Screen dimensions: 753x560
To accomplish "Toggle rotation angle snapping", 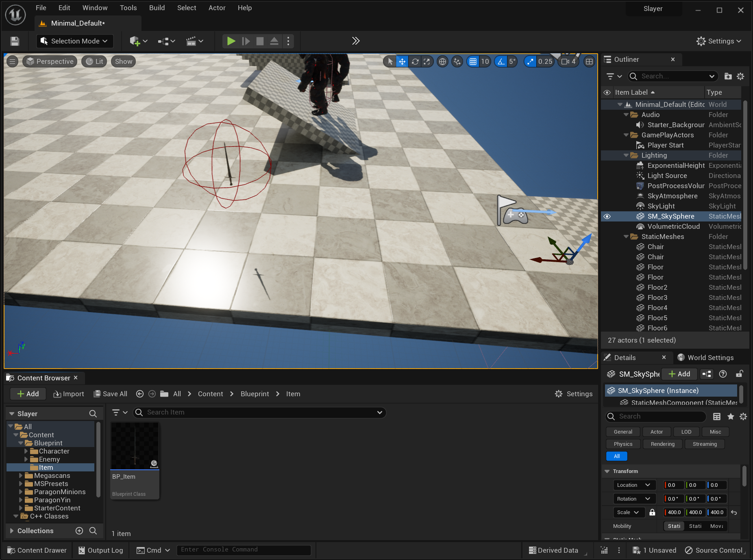I will click(501, 61).
